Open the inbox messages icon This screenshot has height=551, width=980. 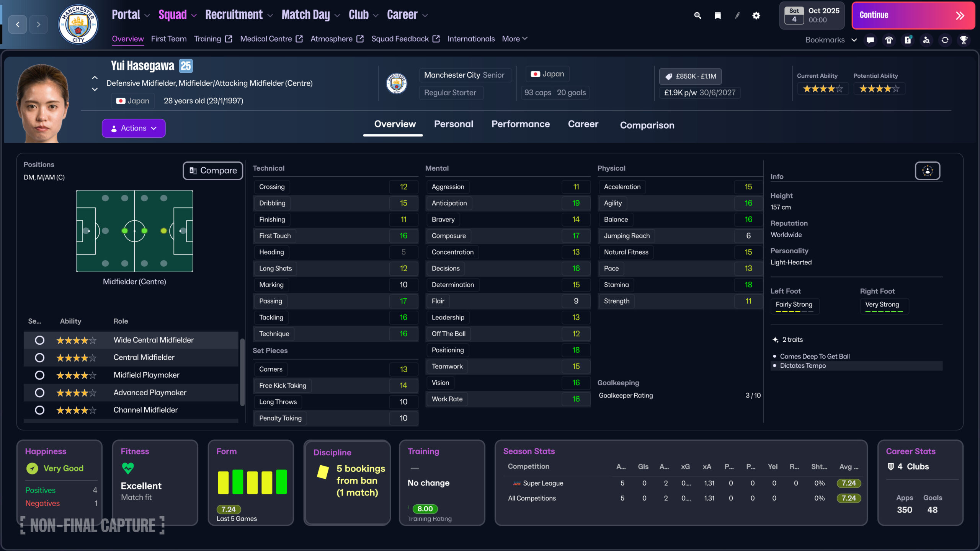click(x=870, y=40)
